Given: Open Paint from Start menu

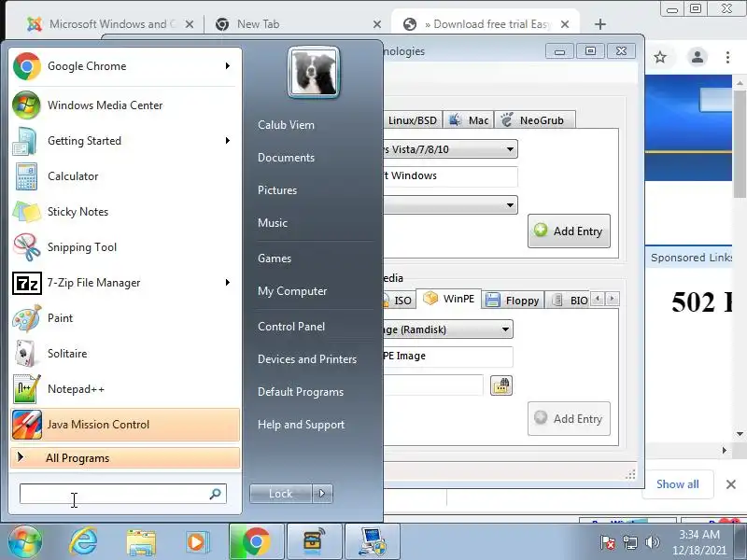Looking at the screenshot, I should pos(125,318).
